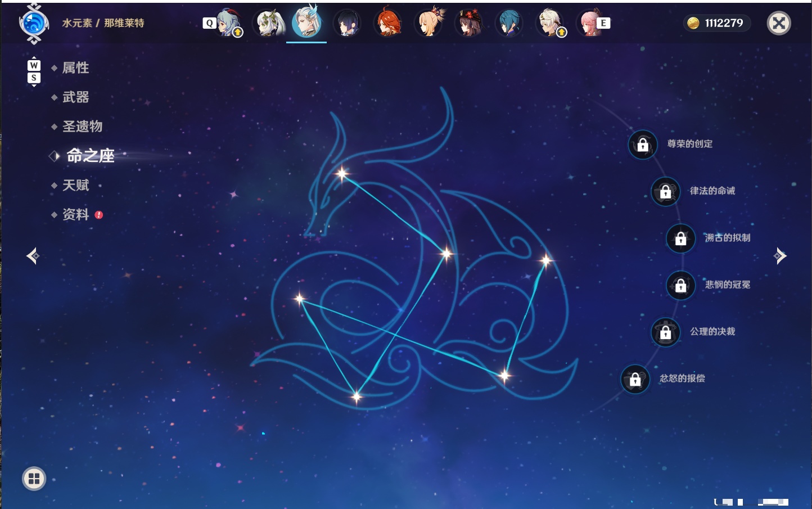Click the W/S menu navigation key indicator
Screen dimensions: 812x509
[34, 71]
